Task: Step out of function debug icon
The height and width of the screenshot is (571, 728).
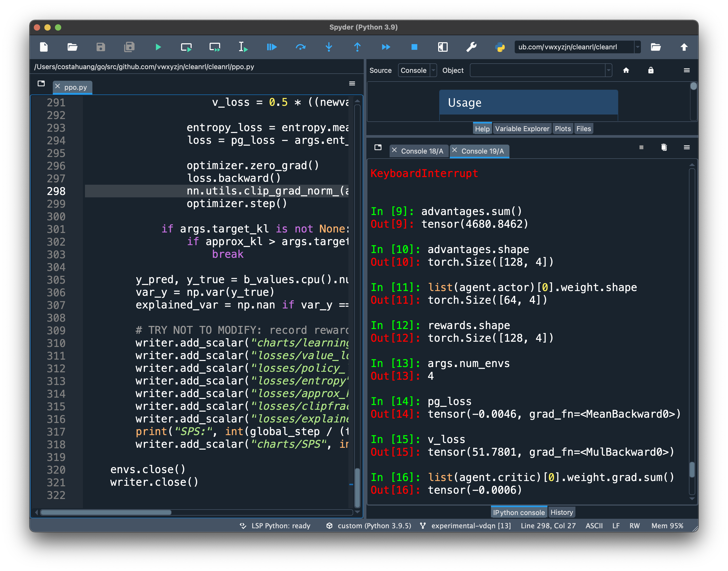Action: point(357,47)
